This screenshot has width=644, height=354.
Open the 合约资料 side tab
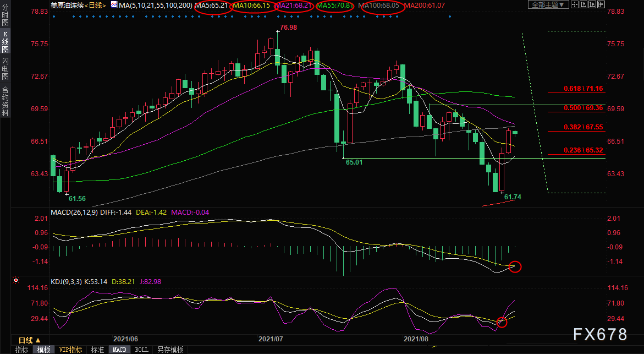pos(5,102)
